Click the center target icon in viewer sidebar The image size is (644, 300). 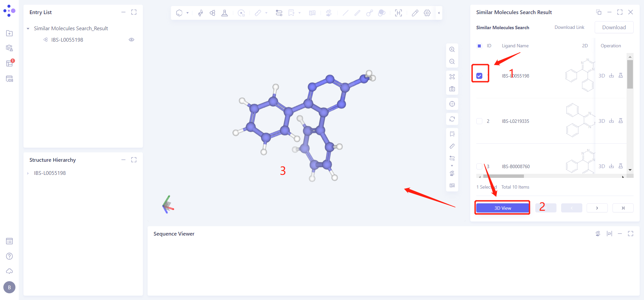click(x=452, y=104)
